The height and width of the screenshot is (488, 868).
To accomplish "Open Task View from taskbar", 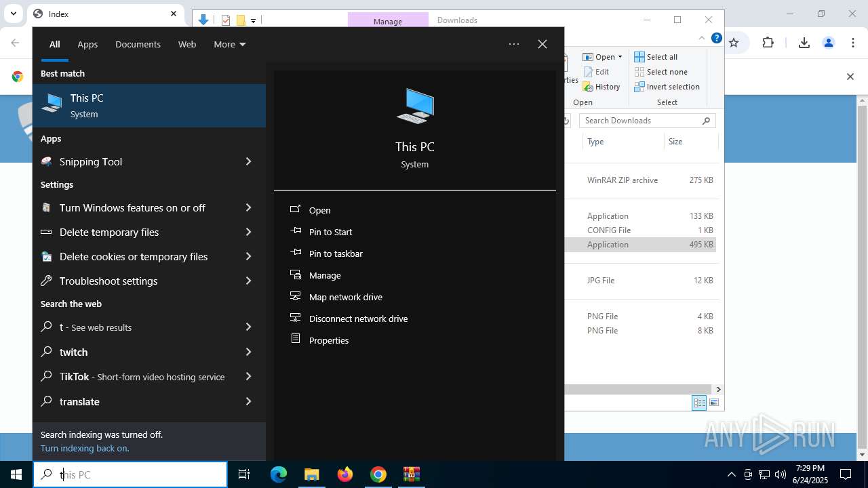I will pyautogui.click(x=244, y=474).
